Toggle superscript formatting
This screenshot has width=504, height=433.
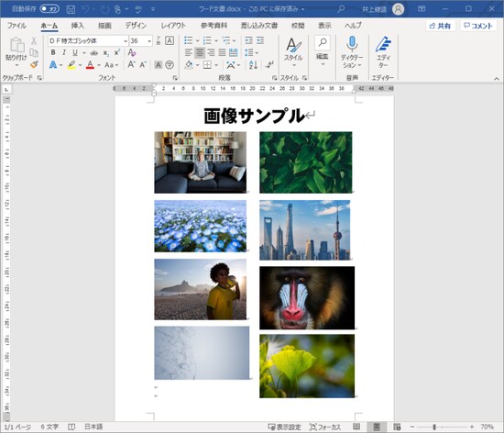click(x=117, y=52)
